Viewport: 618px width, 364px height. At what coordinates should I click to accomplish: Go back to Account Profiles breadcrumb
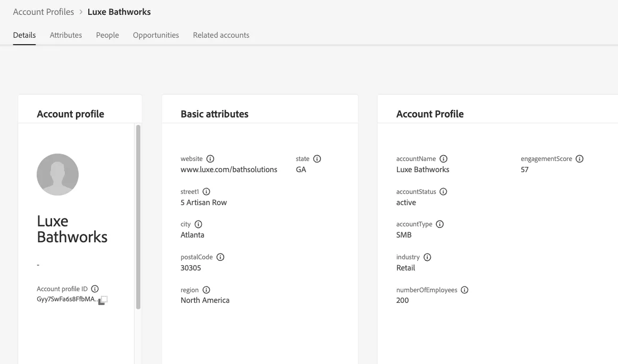click(x=44, y=12)
